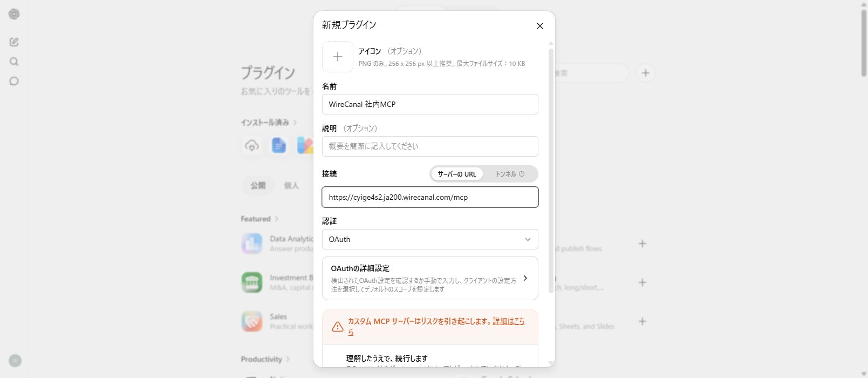Open the blue document installed plugin icon
The height and width of the screenshot is (378, 868).
279,145
